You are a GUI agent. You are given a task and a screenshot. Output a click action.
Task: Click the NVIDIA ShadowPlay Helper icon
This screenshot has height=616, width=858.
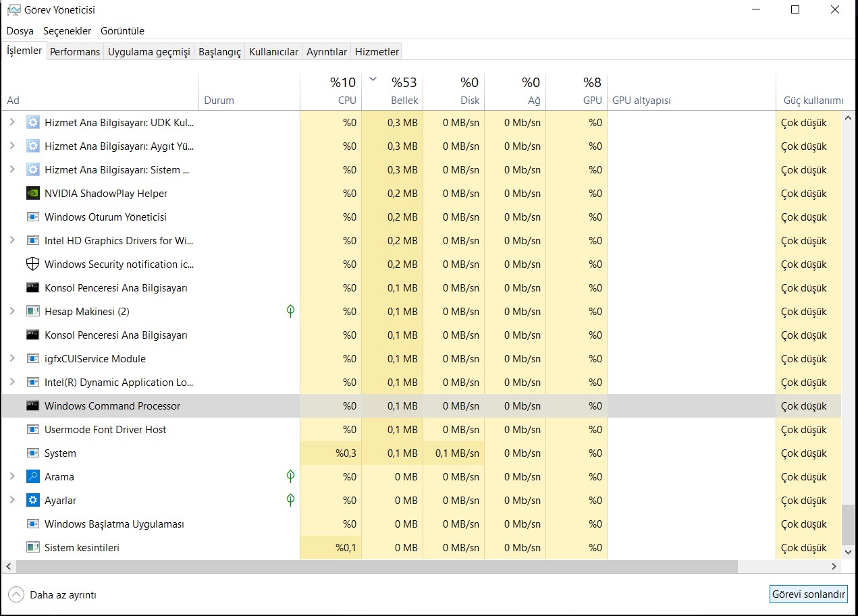click(32, 193)
